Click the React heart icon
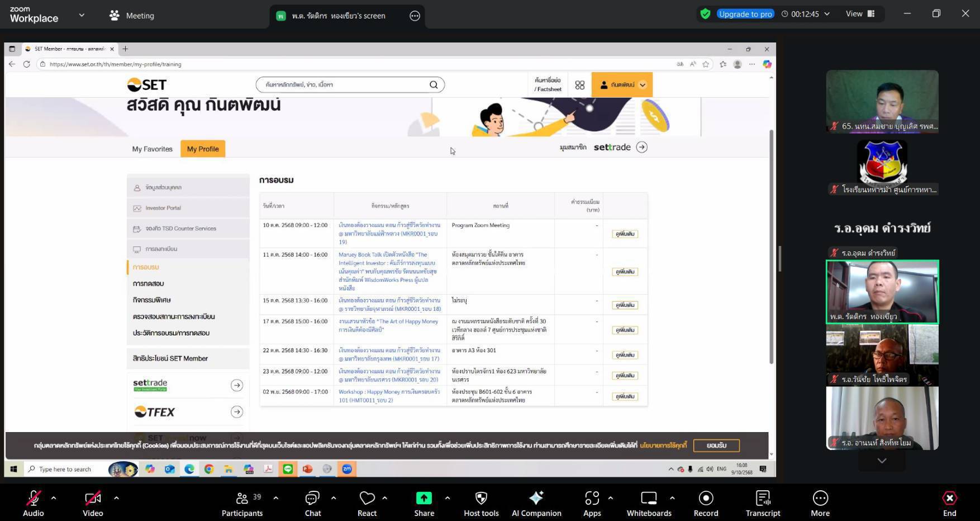The height and width of the screenshot is (521, 980). point(367,498)
